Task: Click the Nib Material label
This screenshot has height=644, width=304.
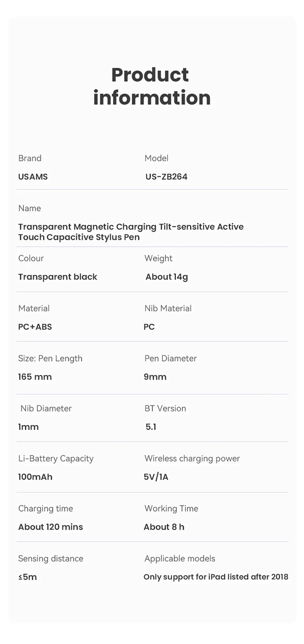Action: pyautogui.click(x=168, y=308)
